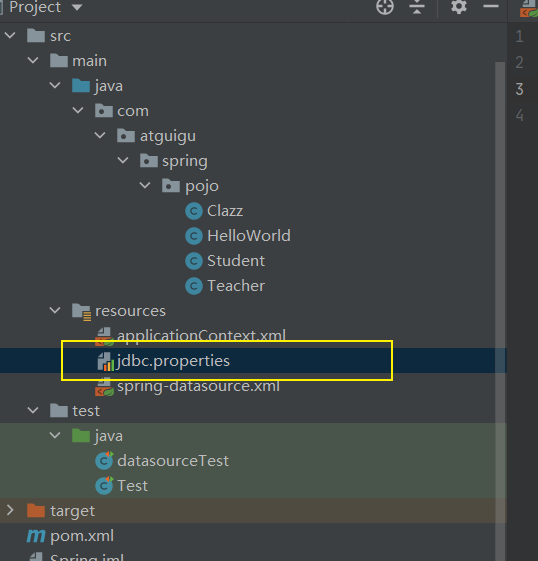The height and width of the screenshot is (561, 538).
Task: Collapse the main folder chevron
Action: (33, 60)
